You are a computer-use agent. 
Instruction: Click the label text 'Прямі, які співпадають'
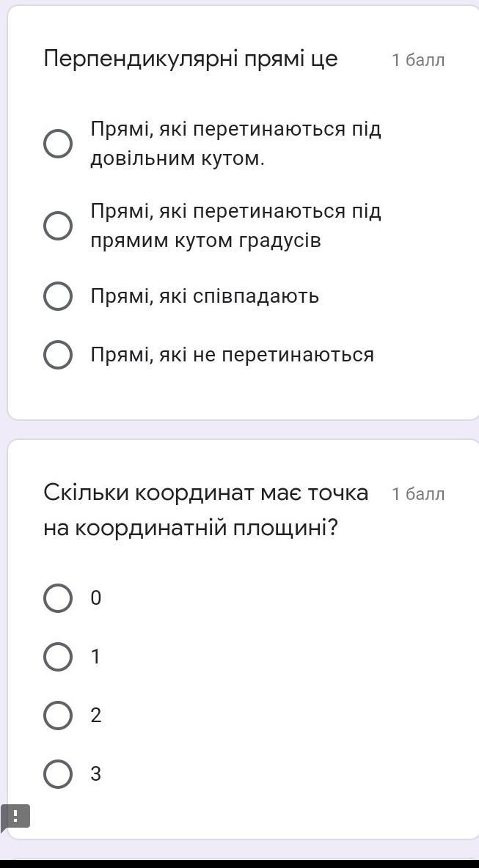coord(205,296)
